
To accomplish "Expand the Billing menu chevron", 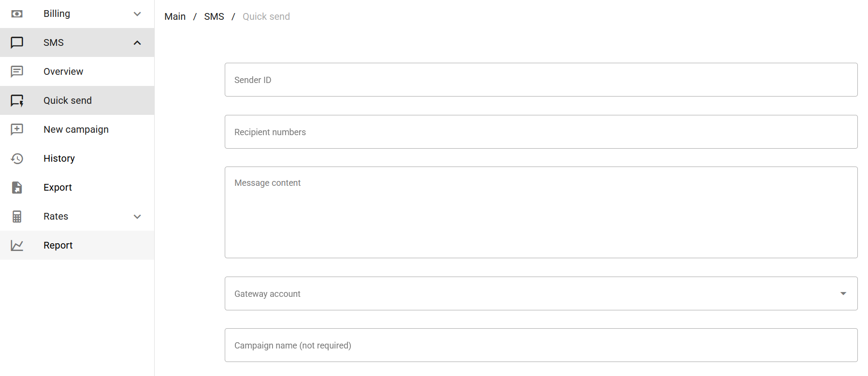I will (137, 14).
